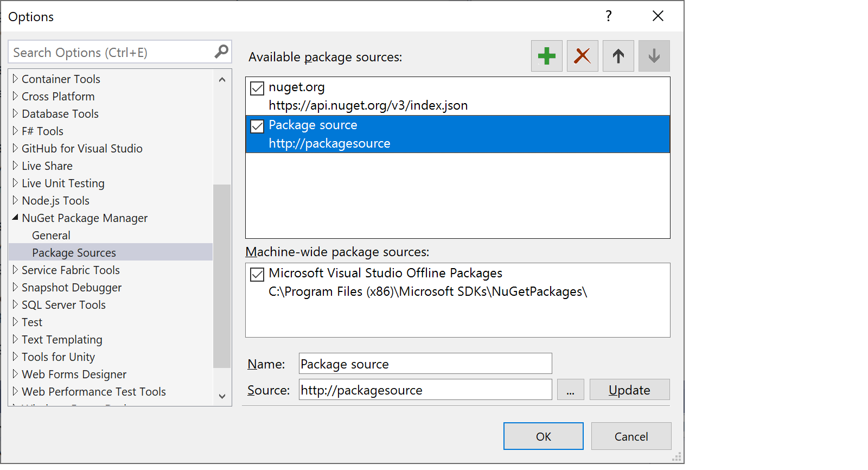The image size is (868, 470).
Task: Uncheck the nuget.org package source
Action: (257, 88)
